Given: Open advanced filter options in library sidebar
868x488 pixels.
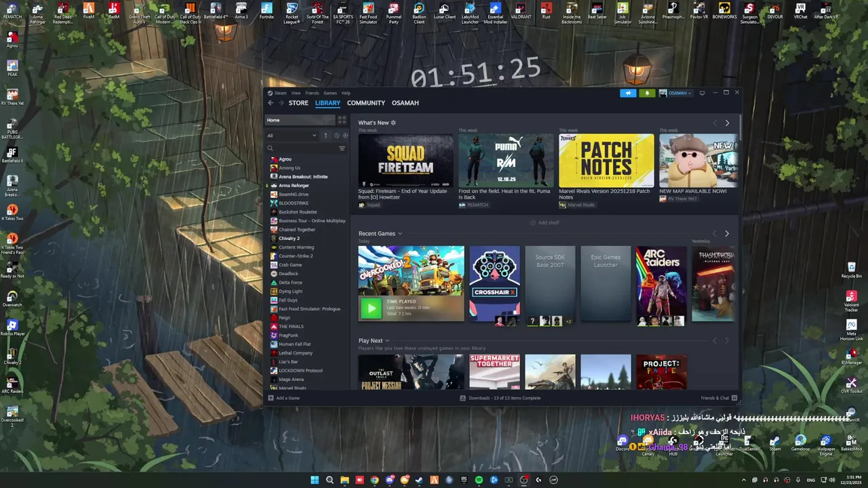Looking at the screenshot, I should [x=342, y=148].
